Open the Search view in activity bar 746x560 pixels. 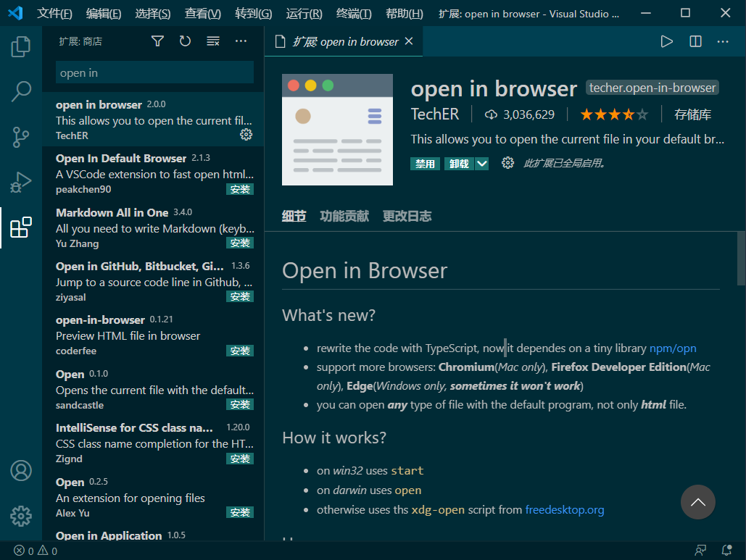pyautogui.click(x=20, y=91)
